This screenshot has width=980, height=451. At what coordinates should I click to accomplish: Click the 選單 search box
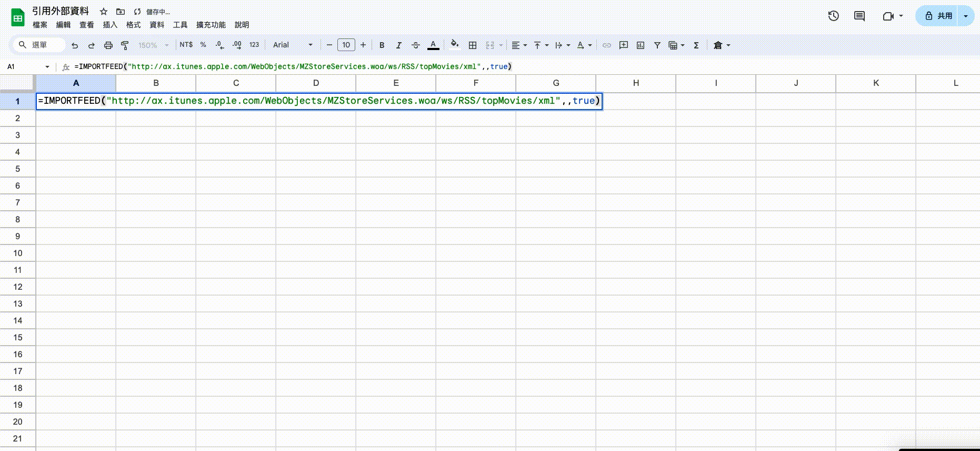[40, 45]
